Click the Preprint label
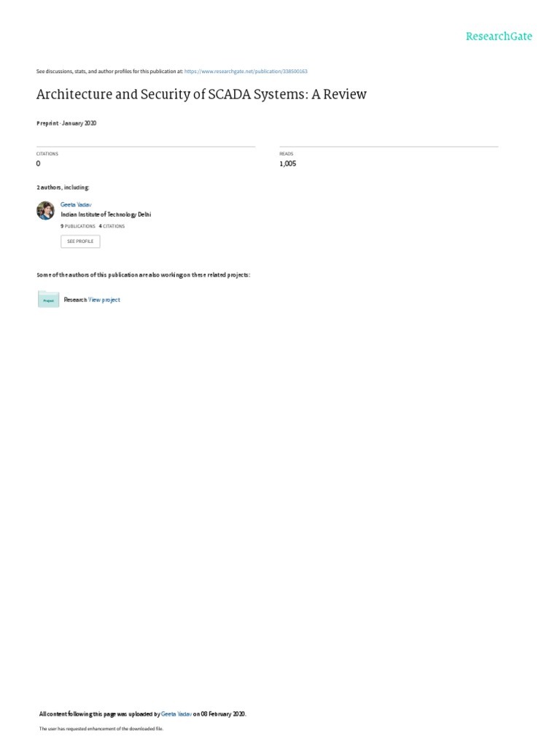Viewport: 560px width, 747px height. click(47, 123)
